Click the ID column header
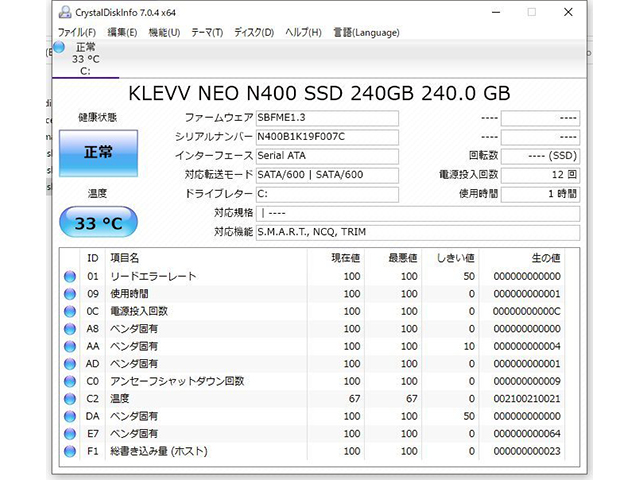Viewport: 640px width, 480px height. pos(93,258)
